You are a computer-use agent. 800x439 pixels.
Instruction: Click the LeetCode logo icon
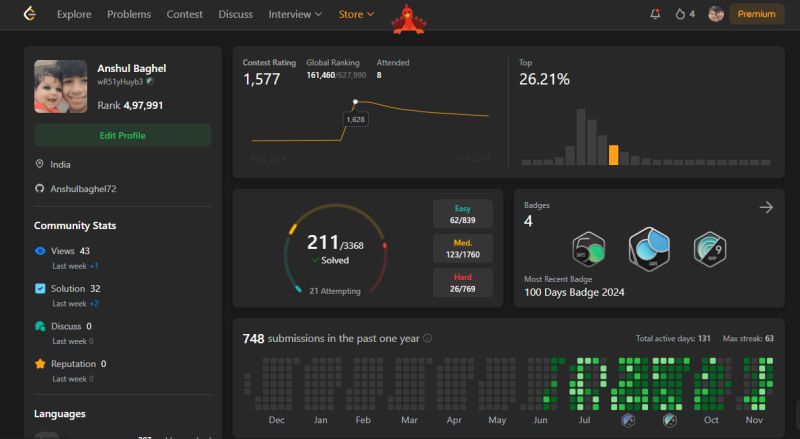pyautogui.click(x=30, y=14)
